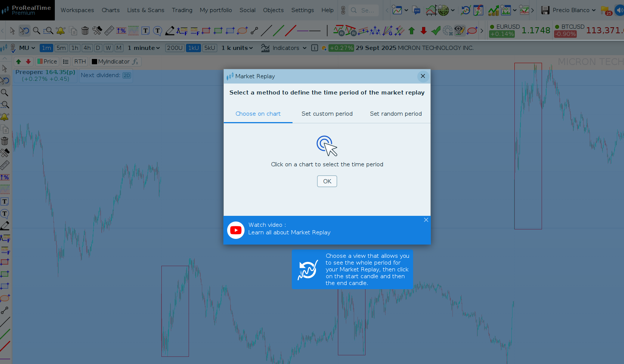This screenshot has height=364, width=624.
Task: Select the black line drawing tool in top toolbar
Action: point(266,31)
